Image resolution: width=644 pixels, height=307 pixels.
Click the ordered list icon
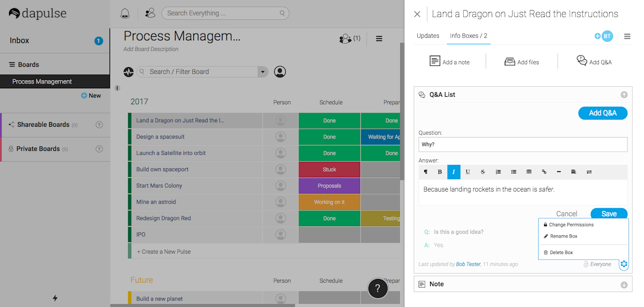tap(498, 172)
